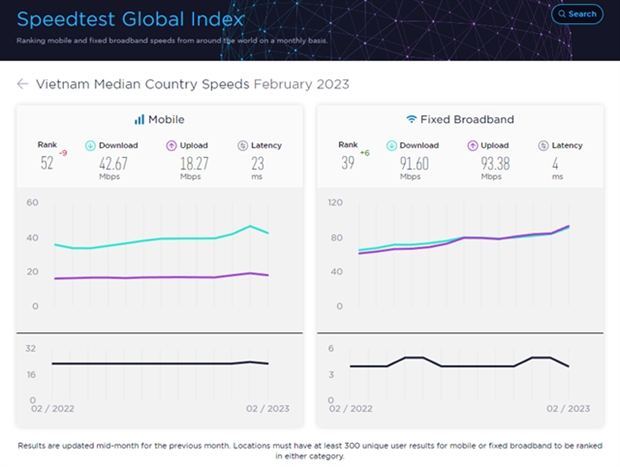Click the Fixed Broadband Download icon
The width and height of the screenshot is (620, 467).
[x=391, y=145]
